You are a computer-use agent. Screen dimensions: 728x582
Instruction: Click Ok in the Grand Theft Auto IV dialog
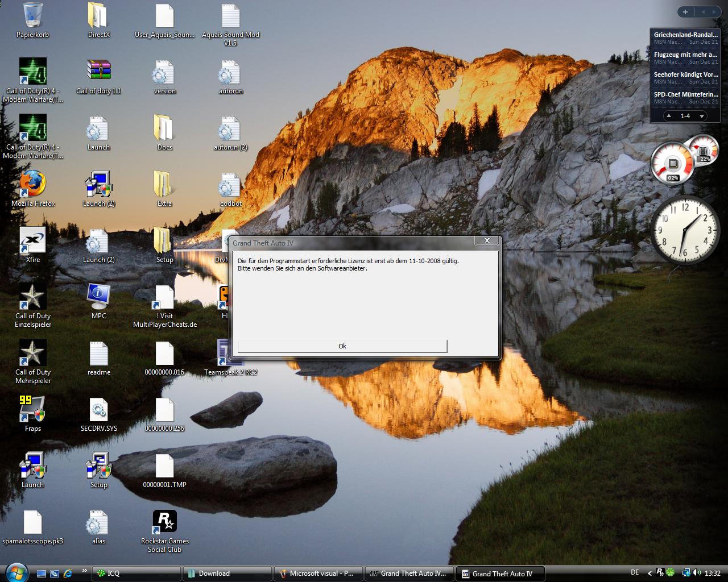point(342,346)
